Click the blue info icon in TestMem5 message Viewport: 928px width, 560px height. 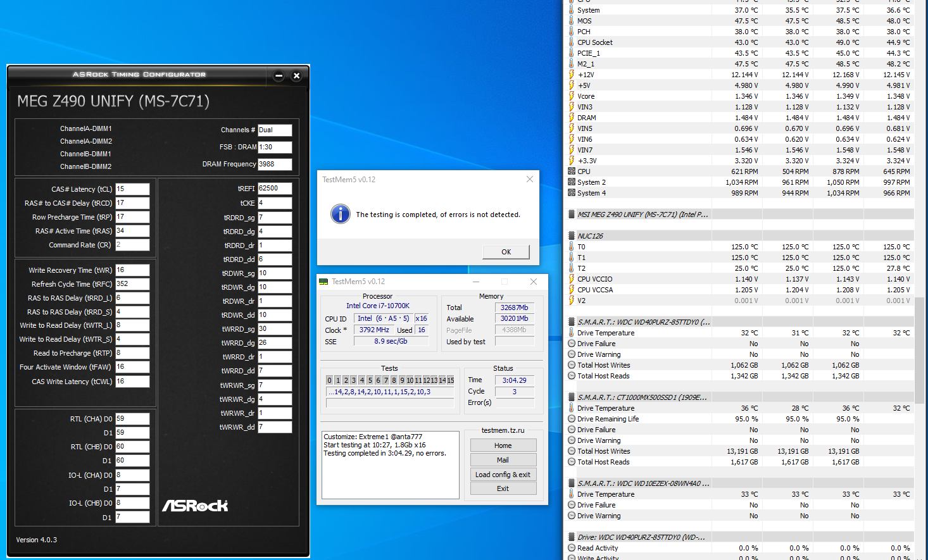[341, 214]
